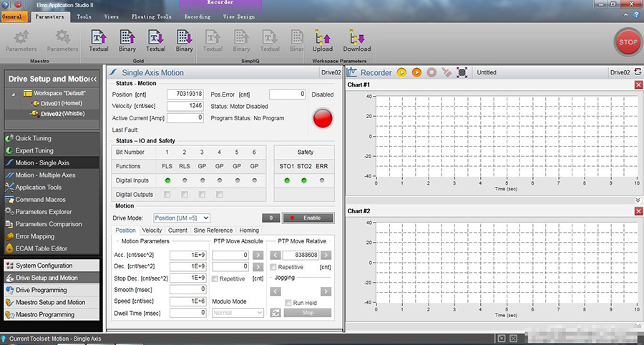Switch to the Velocity tab
Image resolution: width=644 pixels, height=345 pixels.
(x=152, y=230)
